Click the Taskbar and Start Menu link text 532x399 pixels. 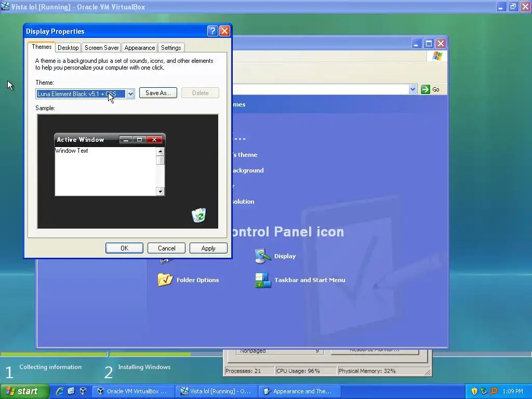pyautogui.click(x=310, y=280)
